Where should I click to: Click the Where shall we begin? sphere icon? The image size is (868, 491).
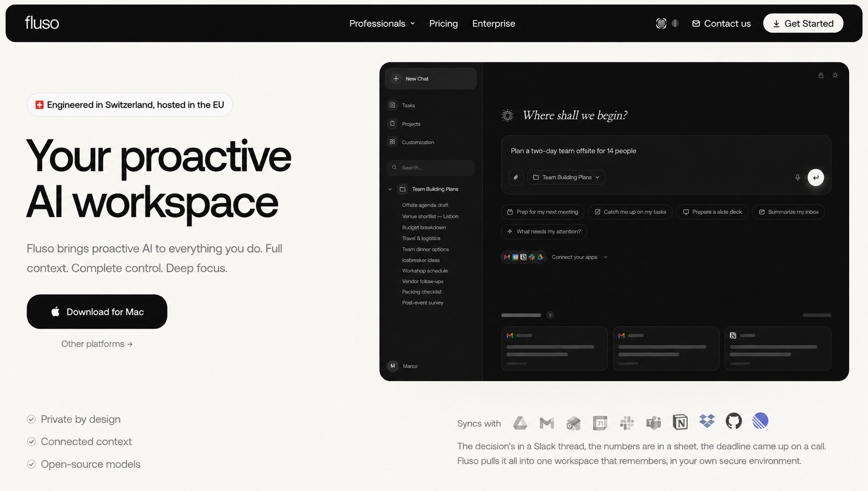508,116
